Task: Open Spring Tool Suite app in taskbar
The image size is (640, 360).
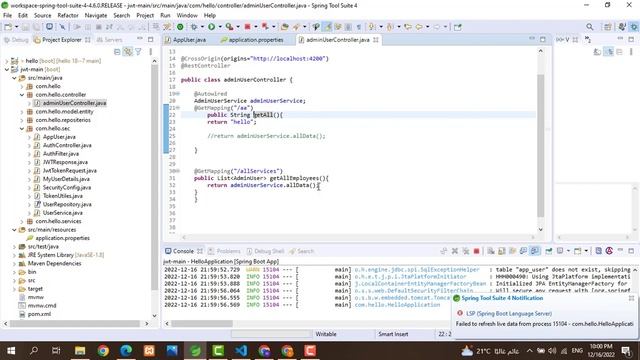Action: pyautogui.click(x=195, y=351)
